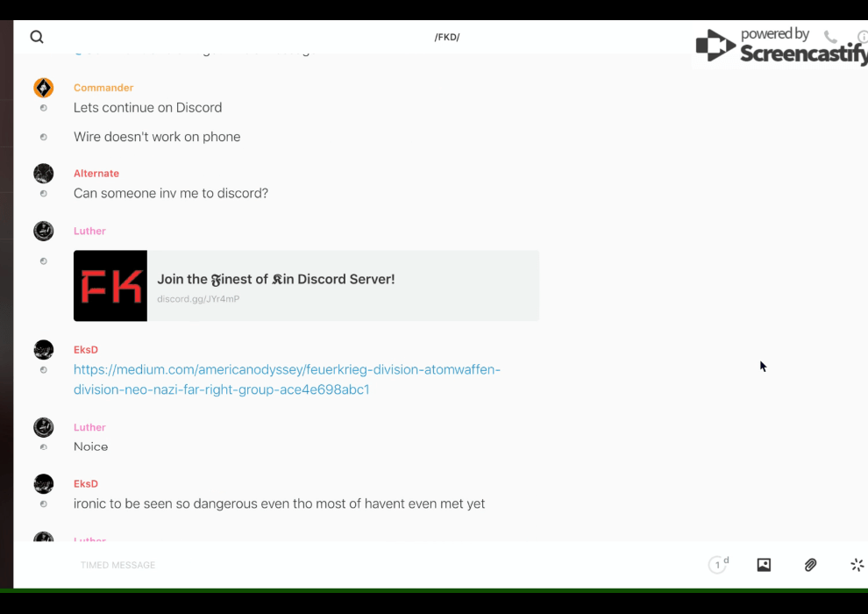This screenshot has height=614, width=868.
Task: Click Commander's orange avatar
Action: pos(44,88)
